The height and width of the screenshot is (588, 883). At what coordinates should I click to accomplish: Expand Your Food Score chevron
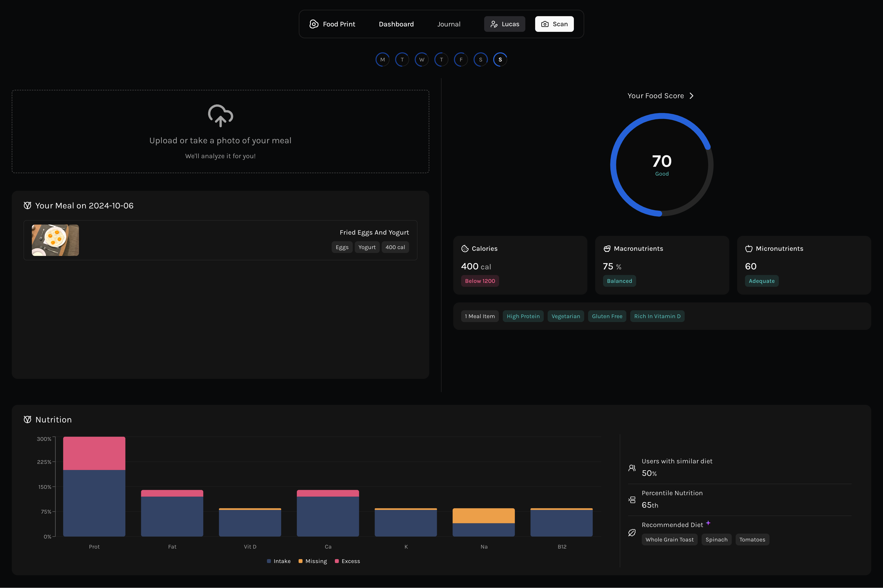(x=691, y=96)
